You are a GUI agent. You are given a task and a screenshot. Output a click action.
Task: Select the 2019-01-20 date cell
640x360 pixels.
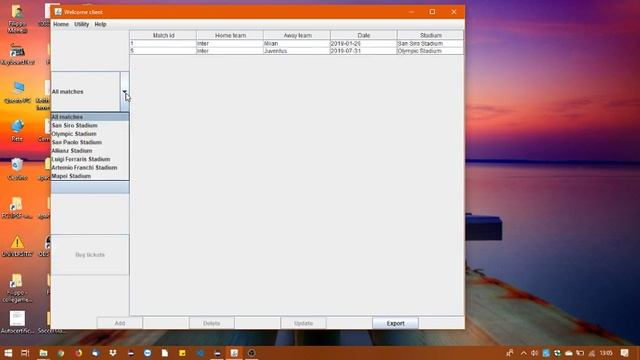[x=363, y=43]
